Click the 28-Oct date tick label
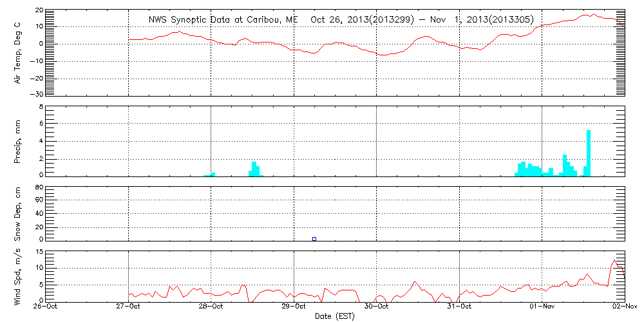The image size is (644, 322). [211, 307]
